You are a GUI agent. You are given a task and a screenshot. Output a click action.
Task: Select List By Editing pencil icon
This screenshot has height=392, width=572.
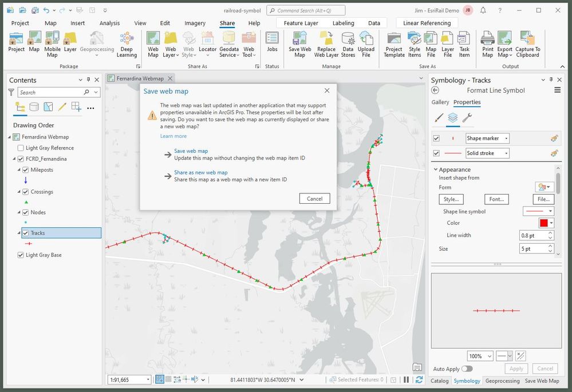click(62, 106)
